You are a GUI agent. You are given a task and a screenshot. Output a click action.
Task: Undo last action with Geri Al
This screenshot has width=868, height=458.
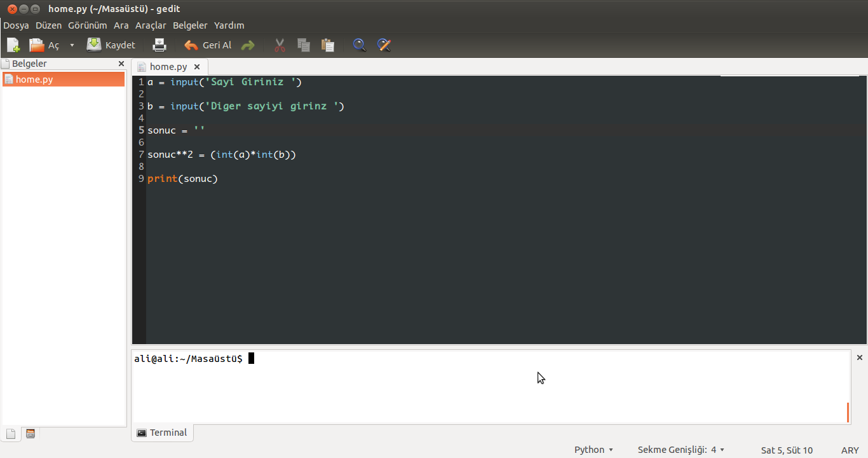(x=208, y=45)
